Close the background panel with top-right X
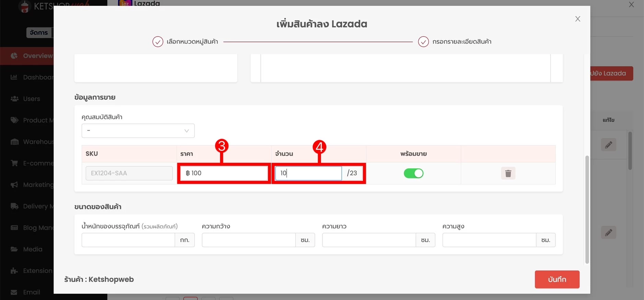The image size is (644, 300). pyautogui.click(x=631, y=4)
